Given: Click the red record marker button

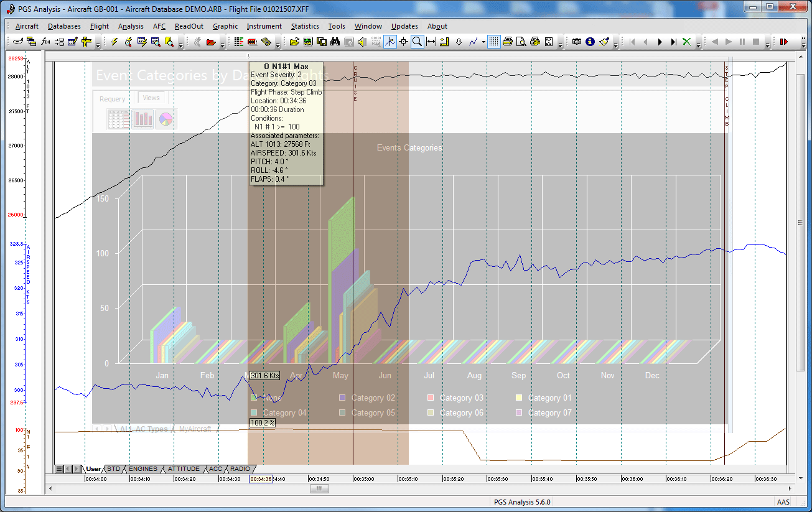Looking at the screenshot, I should (783, 42).
